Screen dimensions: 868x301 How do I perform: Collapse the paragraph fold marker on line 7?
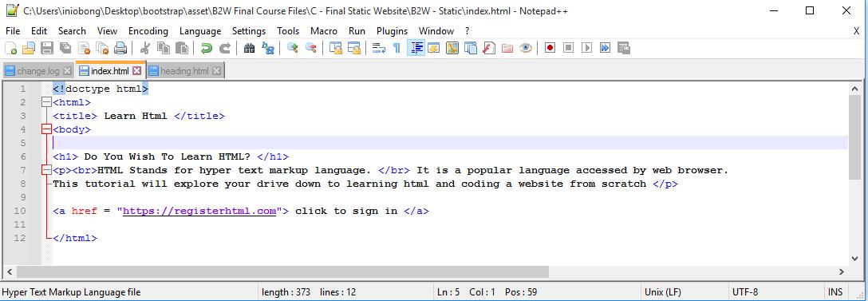[46, 170]
